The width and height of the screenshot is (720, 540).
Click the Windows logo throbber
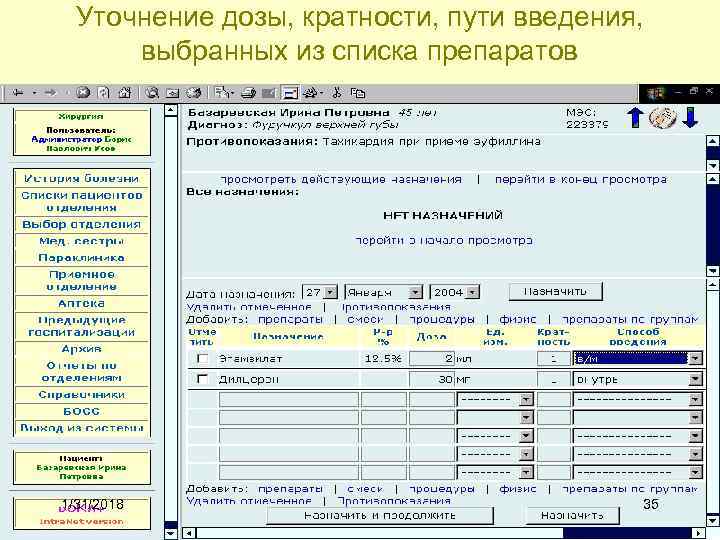pos(656,94)
